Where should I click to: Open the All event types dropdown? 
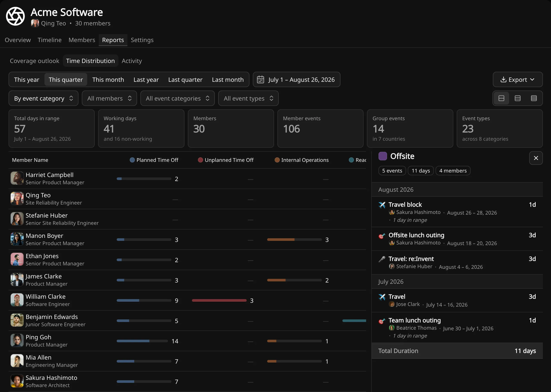[248, 98]
